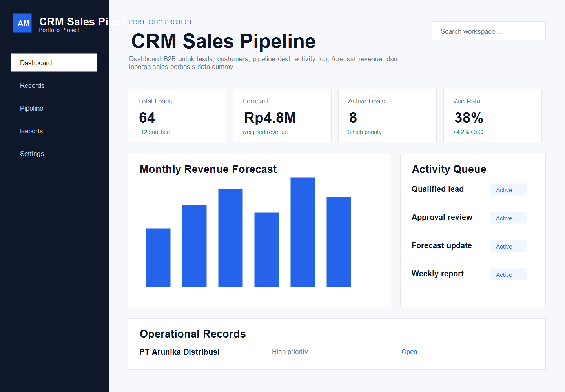Open the PT Arunika Distribusi record link
Image resolution: width=565 pixels, height=392 pixels.
pyautogui.click(x=409, y=352)
